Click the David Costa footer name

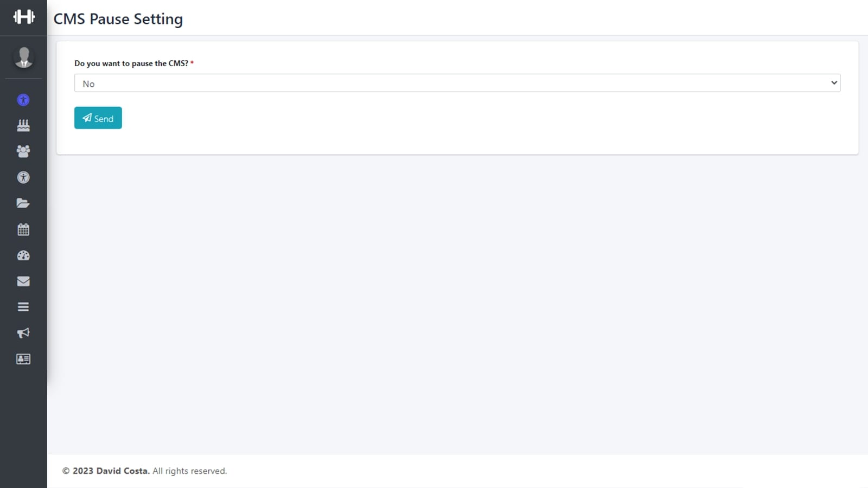[122, 471]
